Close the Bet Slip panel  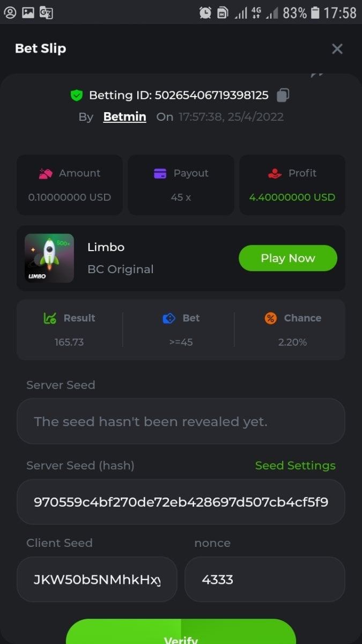pyautogui.click(x=337, y=49)
